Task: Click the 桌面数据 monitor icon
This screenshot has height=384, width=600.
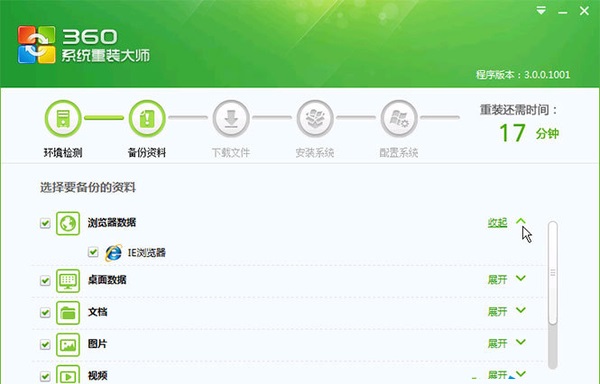Action: [68, 281]
